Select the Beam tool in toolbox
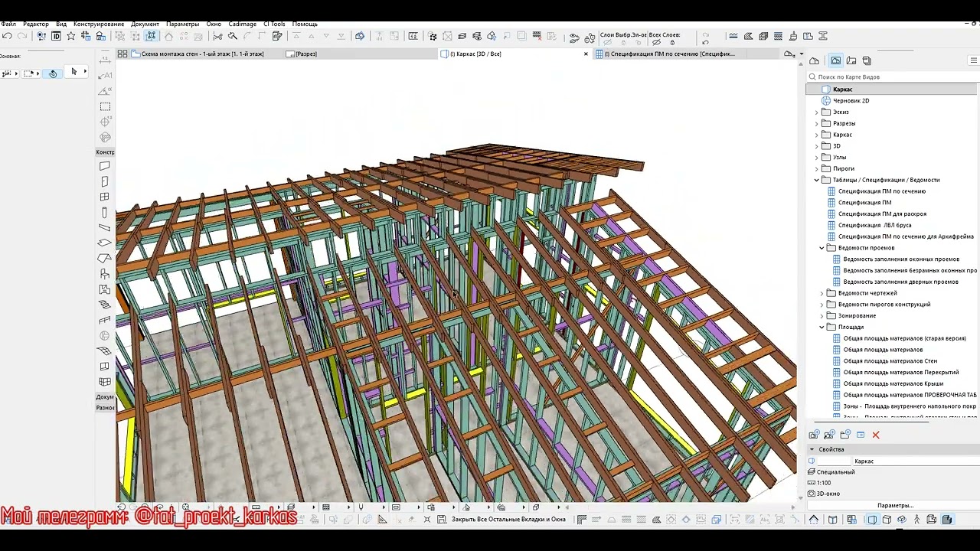The image size is (980, 551). (x=105, y=227)
